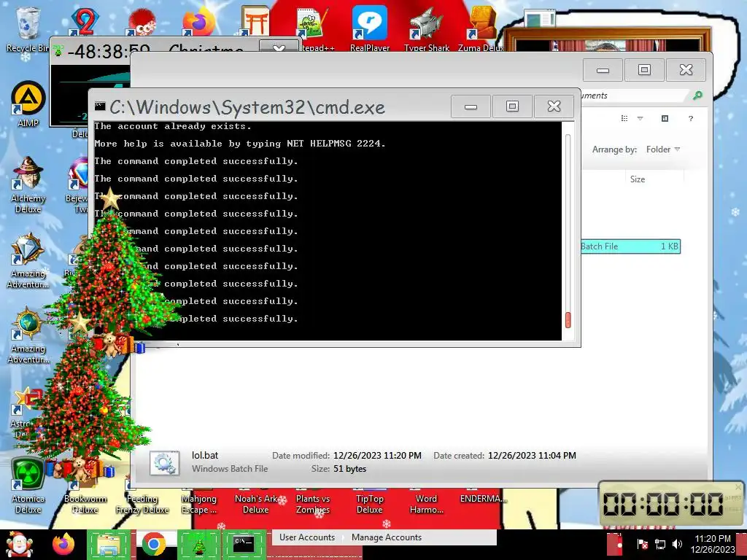Open Amazing Adventures diamond desktop shortcut
This screenshot has height=560, width=747.
tap(28, 260)
